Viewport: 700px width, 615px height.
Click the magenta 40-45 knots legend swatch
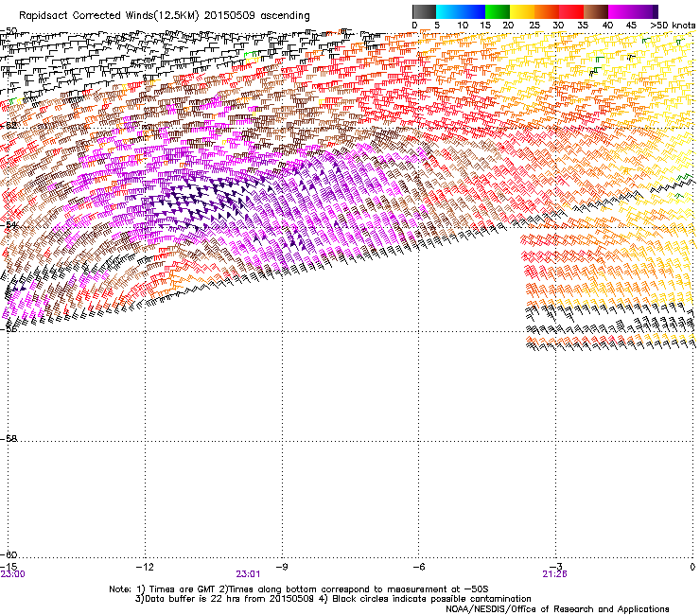[621, 11]
